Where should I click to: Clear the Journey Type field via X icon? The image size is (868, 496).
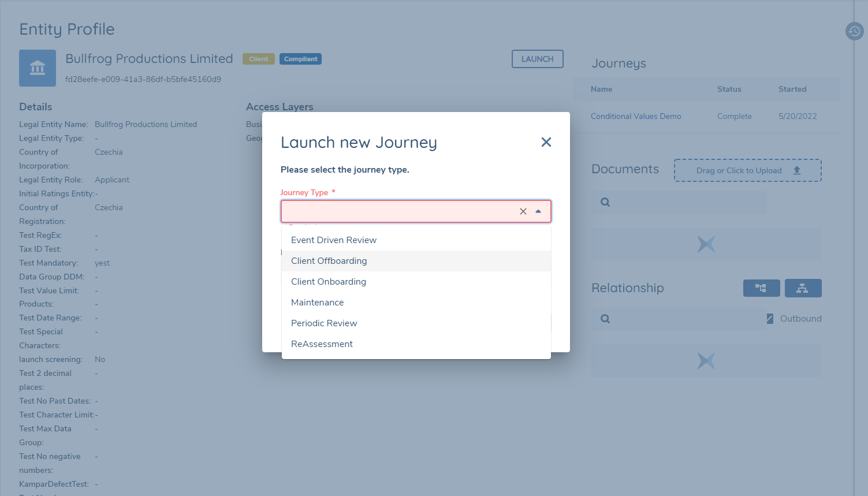(x=523, y=211)
